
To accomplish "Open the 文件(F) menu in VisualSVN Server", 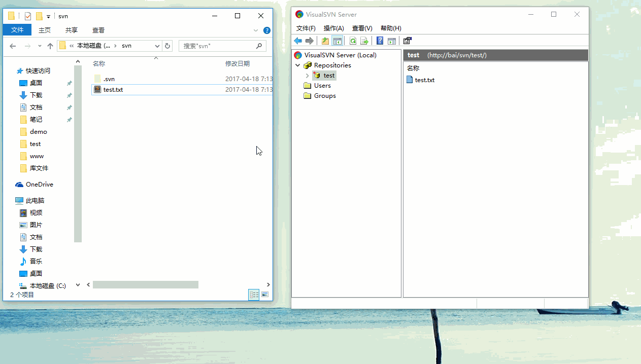I will click(x=306, y=28).
